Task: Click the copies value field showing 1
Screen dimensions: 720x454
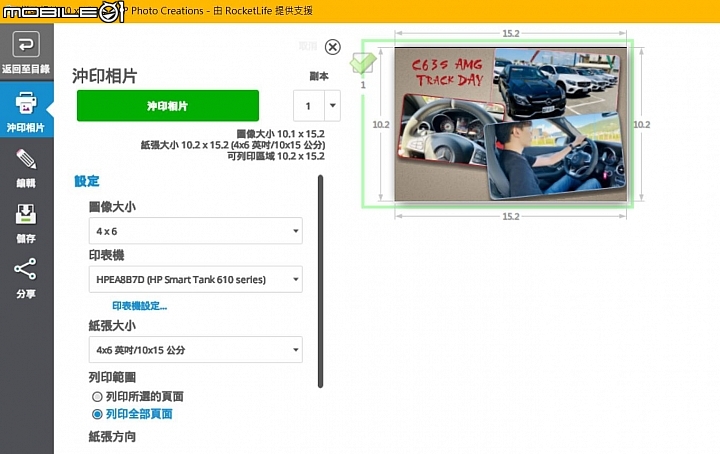Action: pyautogui.click(x=309, y=106)
